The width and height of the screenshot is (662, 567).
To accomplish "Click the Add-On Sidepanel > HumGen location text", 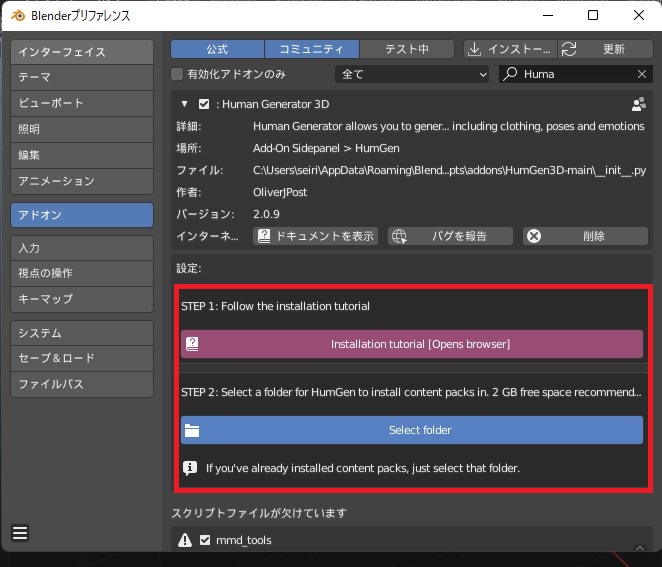I will 326,148.
